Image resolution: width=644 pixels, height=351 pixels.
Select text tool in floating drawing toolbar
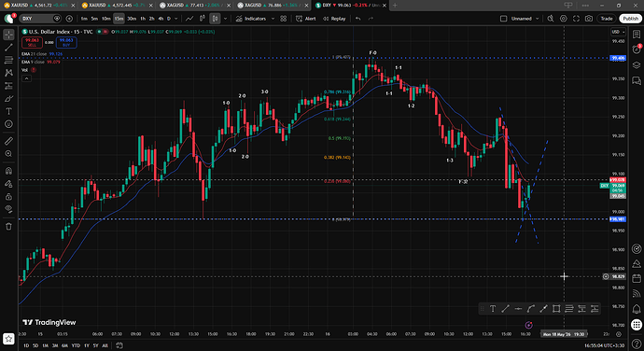[x=493, y=309]
